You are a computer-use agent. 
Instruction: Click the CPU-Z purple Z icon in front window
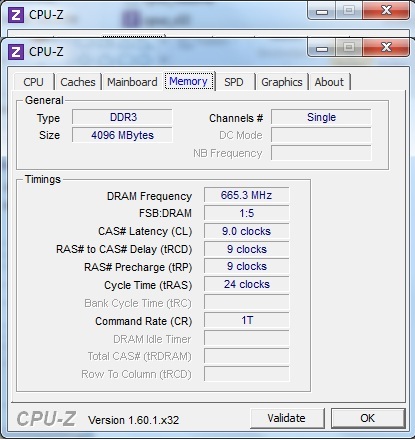coord(16,52)
